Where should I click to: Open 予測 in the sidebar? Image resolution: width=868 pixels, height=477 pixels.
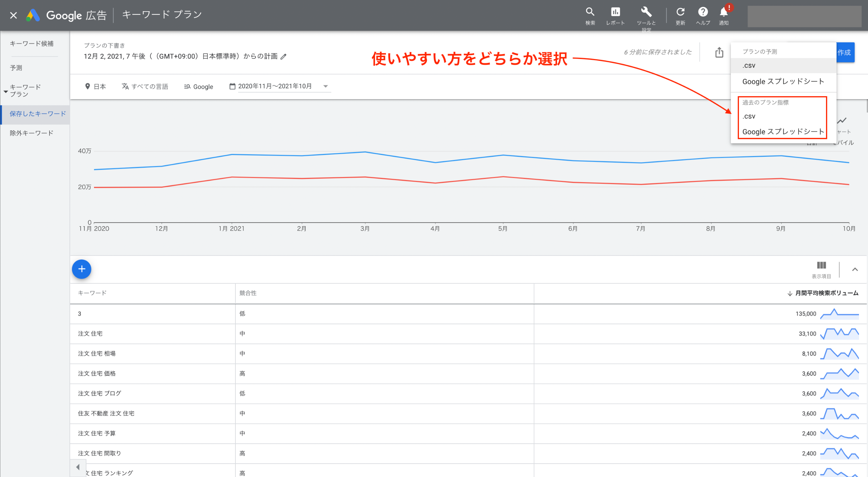[16, 68]
